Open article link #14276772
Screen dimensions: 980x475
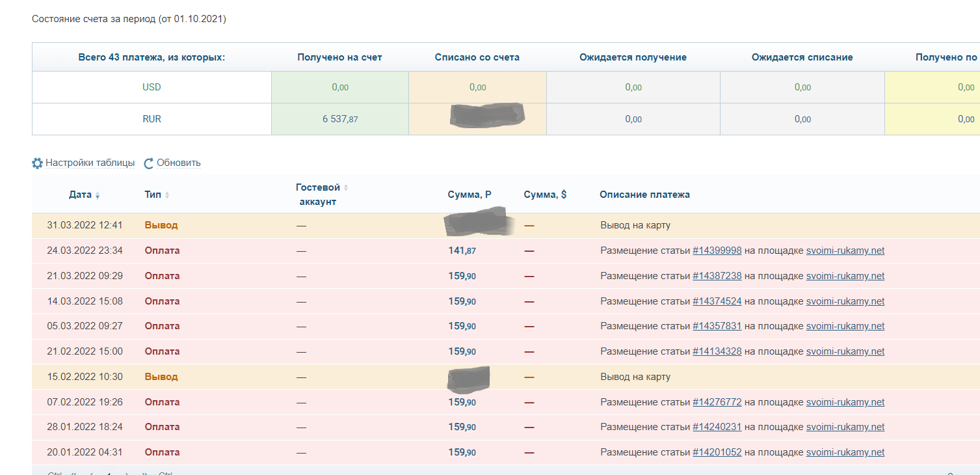[717, 402]
